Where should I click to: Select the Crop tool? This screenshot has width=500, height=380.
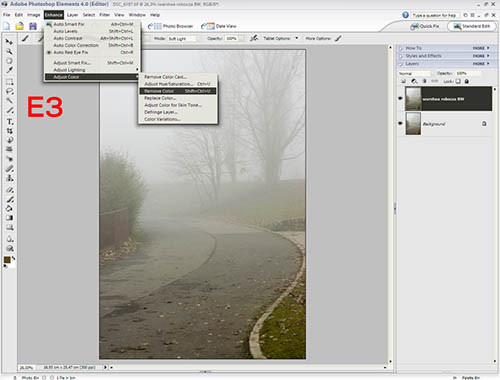point(9,131)
